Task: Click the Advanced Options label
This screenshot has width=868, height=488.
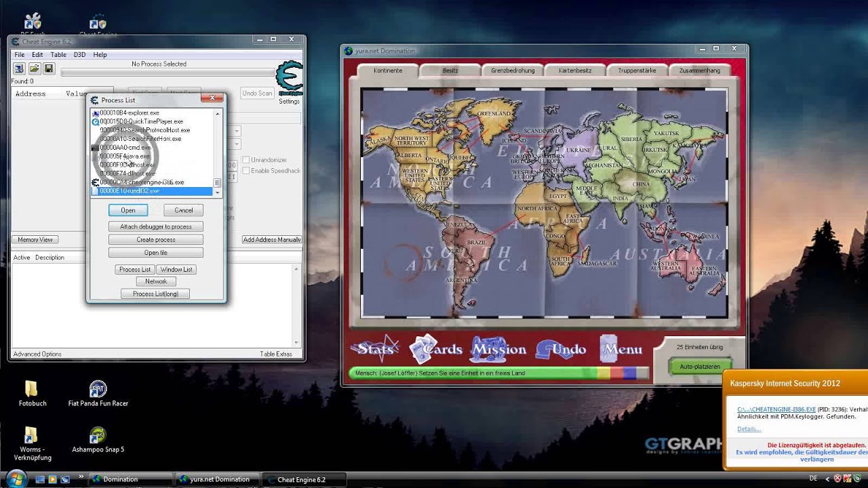Action: tap(37, 354)
